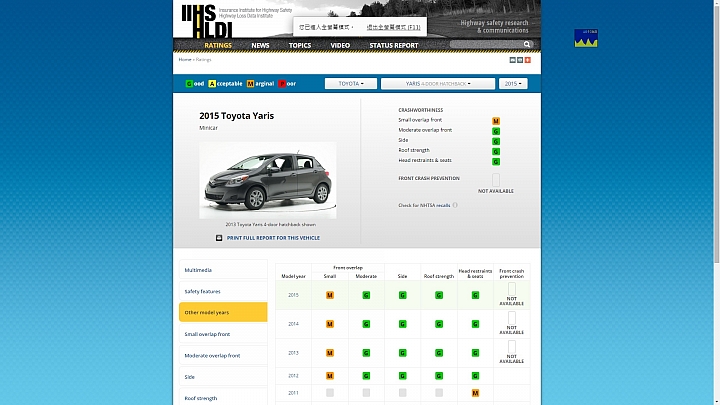Click the 2011 model year link
Image resolution: width=720 pixels, height=405 pixels.
click(293, 393)
